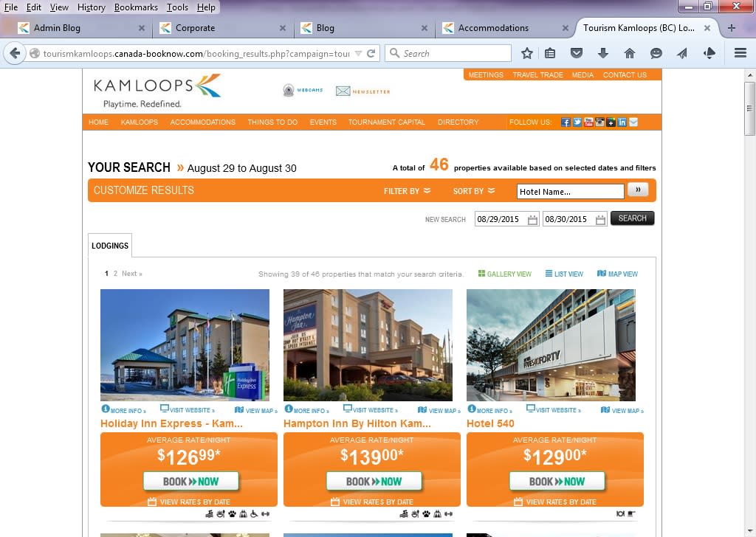
Task: Book Now for Holiday Inn Express
Action: 191,482
